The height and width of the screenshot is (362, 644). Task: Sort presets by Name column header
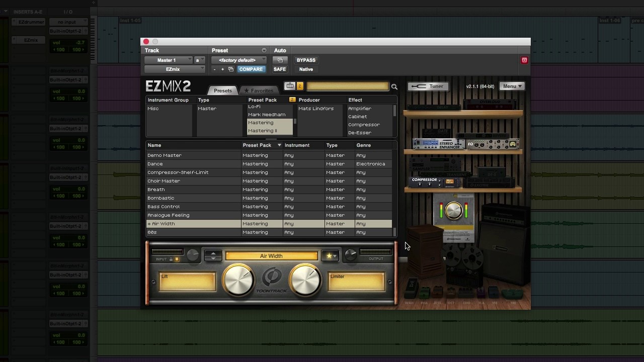194,145
